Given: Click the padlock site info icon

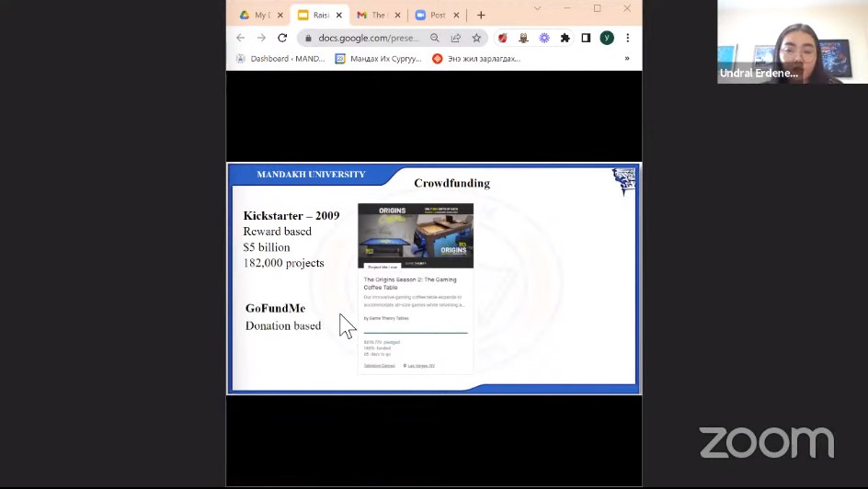Looking at the screenshot, I should click(308, 39).
